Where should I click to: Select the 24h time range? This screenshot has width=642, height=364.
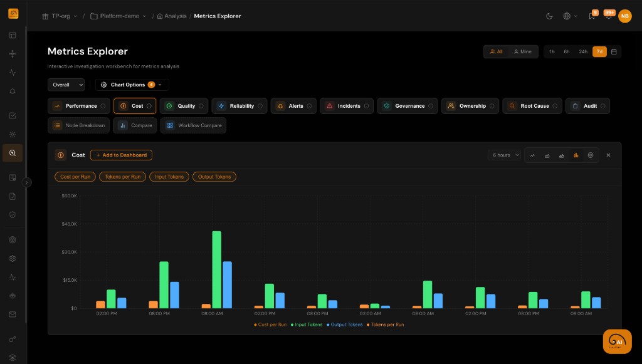pyautogui.click(x=582, y=51)
